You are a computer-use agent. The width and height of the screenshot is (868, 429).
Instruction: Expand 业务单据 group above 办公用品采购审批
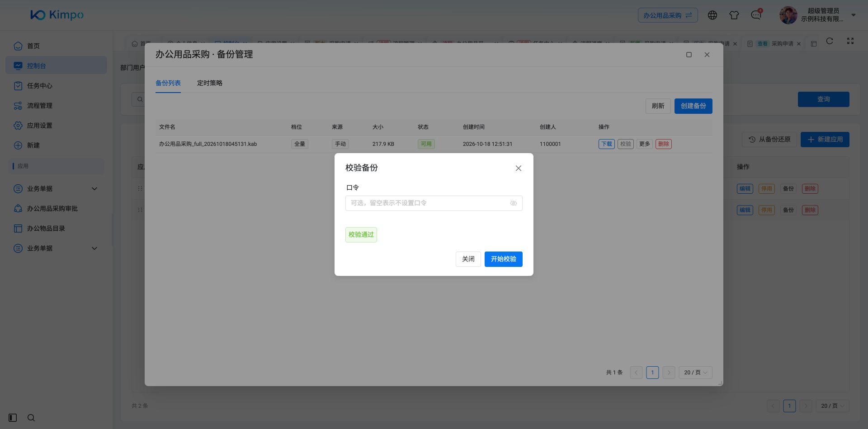click(56, 189)
